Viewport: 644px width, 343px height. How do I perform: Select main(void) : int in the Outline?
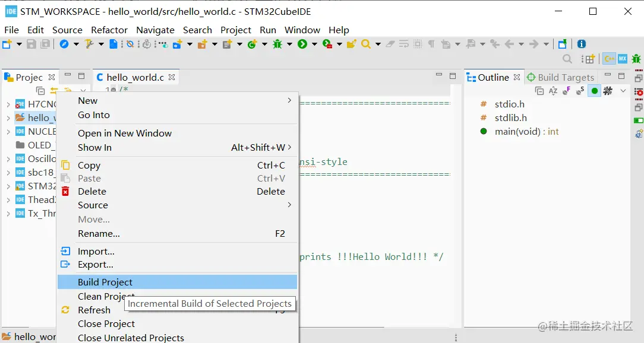(x=526, y=132)
